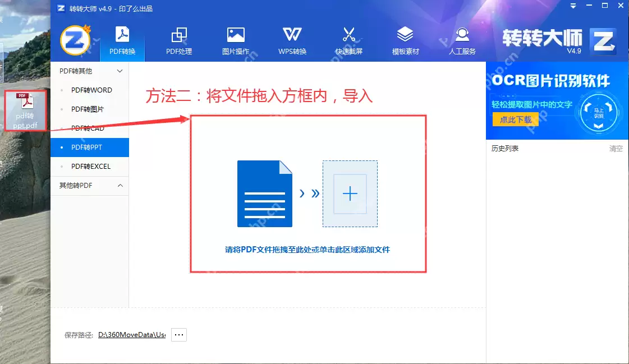
Task: Launch the 快速截屏 screenshot tool
Action: point(348,39)
